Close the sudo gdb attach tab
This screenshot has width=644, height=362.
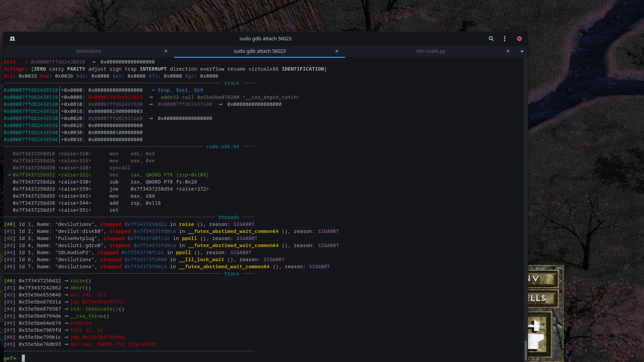[337, 51]
